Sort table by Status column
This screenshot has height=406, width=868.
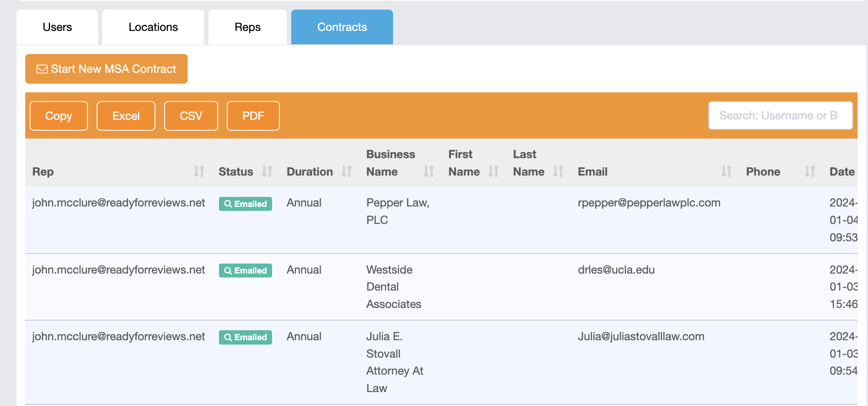(x=267, y=172)
